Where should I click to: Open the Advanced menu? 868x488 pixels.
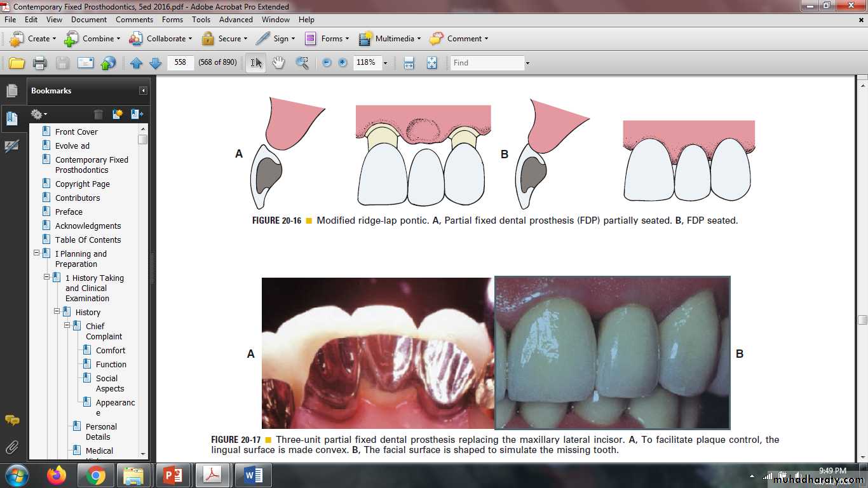(236, 20)
